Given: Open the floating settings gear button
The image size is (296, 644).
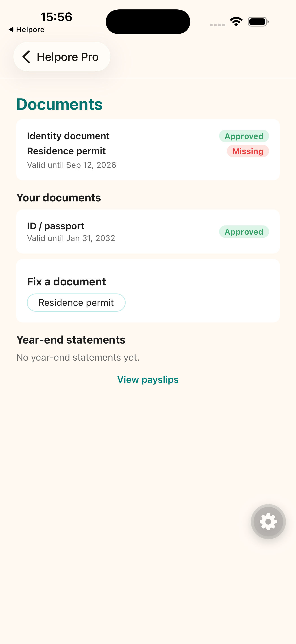Looking at the screenshot, I should coord(268,521).
